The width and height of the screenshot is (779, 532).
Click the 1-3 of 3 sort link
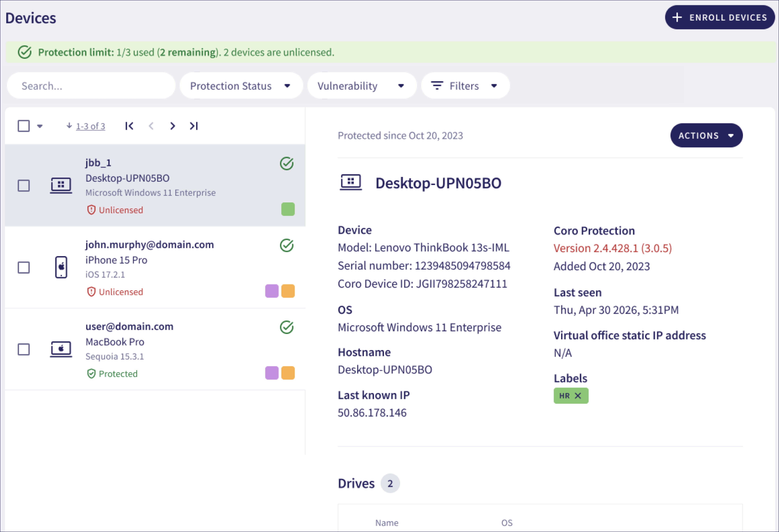pyautogui.click(x=90, y=126)
